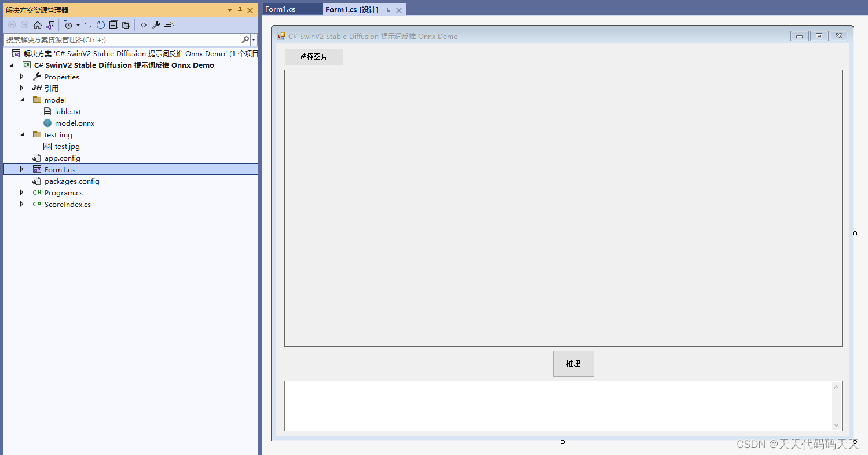This screenshot has width=868, height=455.
Task: Switch to the Form1.cs tab
Action: [x=291, y=9]
